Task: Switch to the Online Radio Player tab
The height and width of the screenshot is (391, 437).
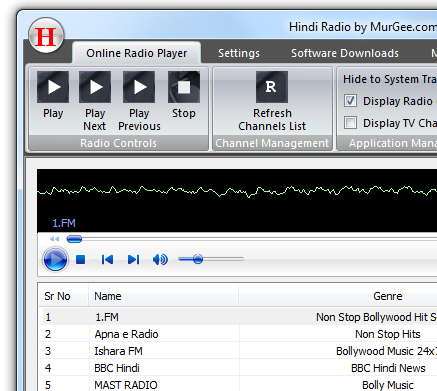Action: pyautogui.click(x=137, y=53)
